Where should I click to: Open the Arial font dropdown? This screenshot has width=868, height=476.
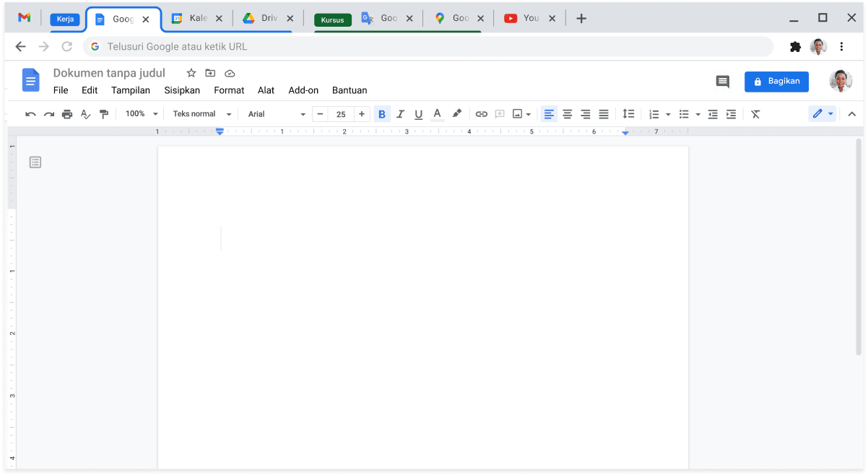[x=277, y=114]
